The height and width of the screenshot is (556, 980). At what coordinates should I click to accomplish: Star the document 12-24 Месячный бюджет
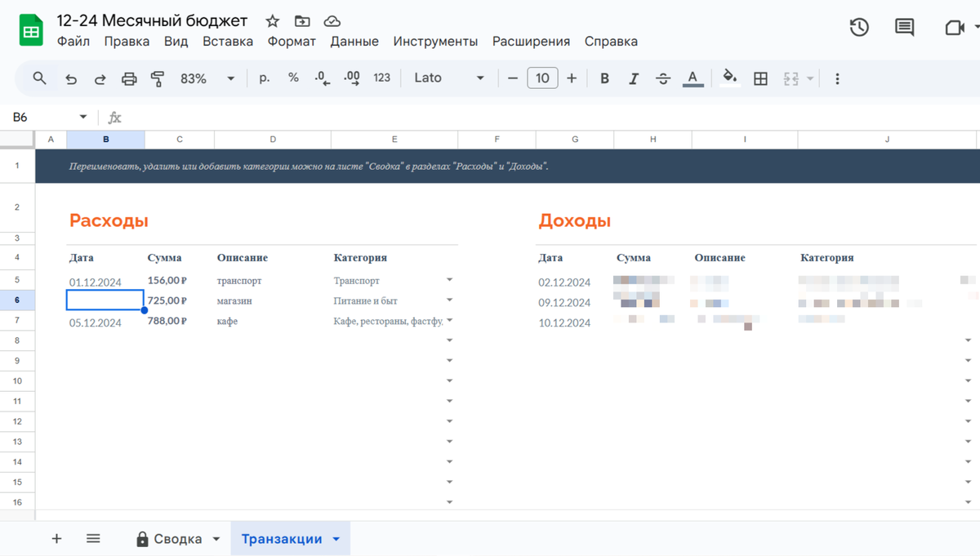click(273, 21)
